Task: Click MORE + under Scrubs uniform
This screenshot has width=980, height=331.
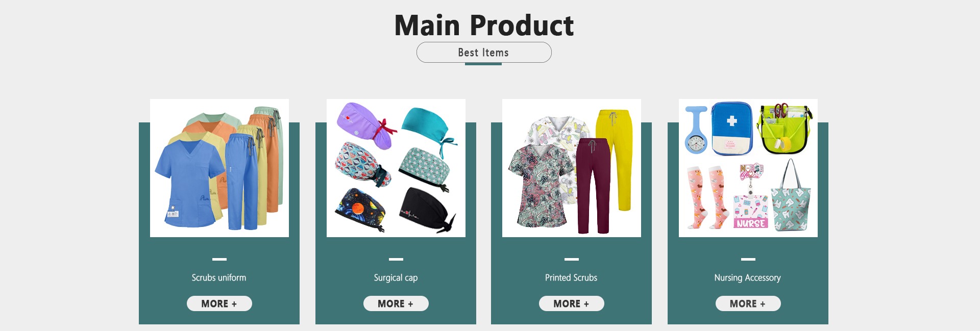Action: (x=219, y=303)
